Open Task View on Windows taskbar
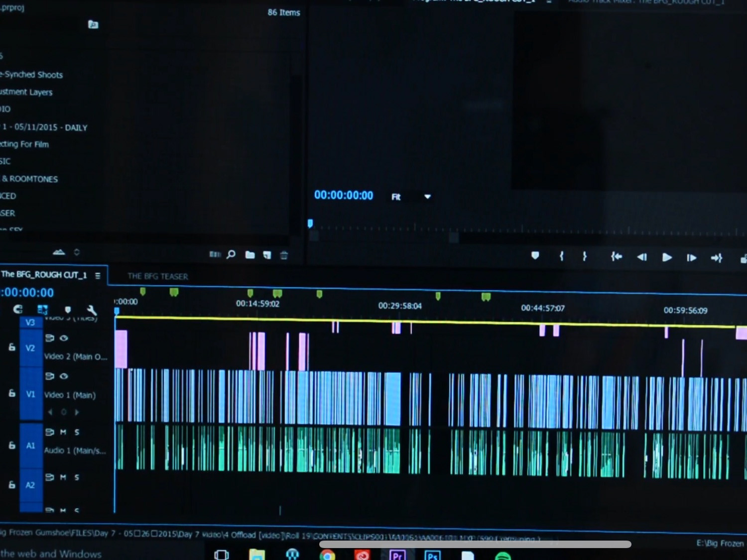Viewport: 747px width, 560px height. tap(222, 555)
